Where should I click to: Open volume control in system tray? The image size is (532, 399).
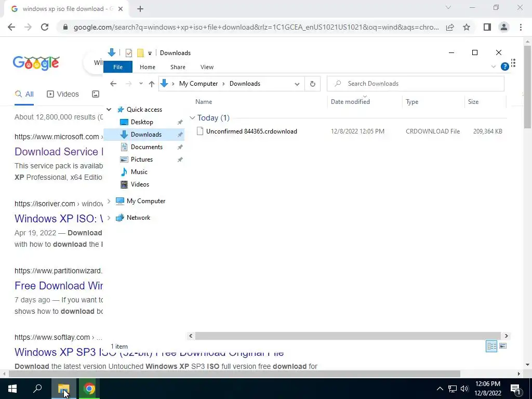click(464, 389)
